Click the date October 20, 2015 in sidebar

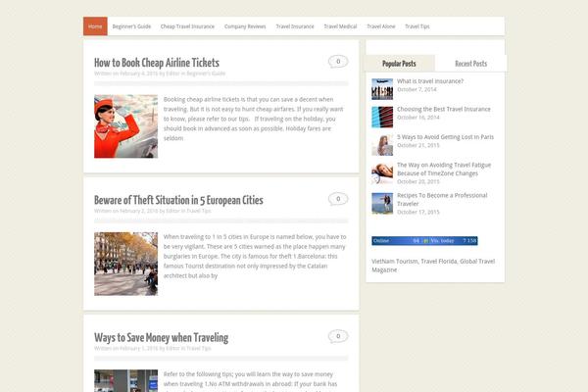[x=418, y=181]
